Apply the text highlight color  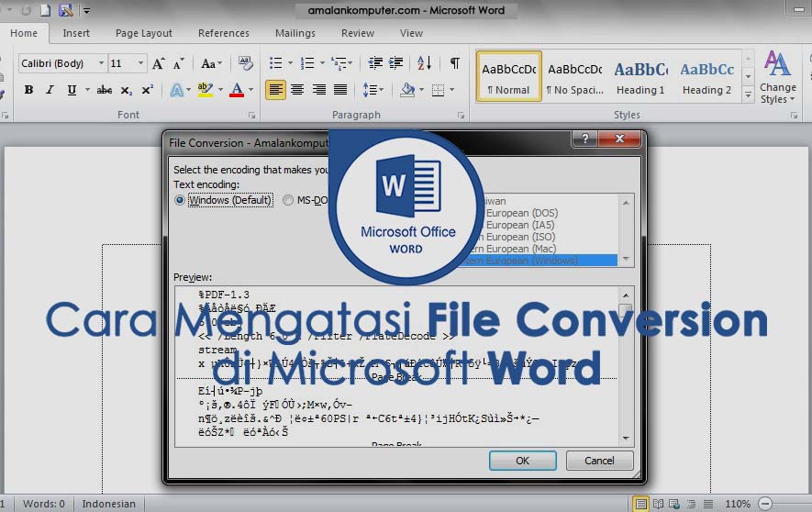click(x=206, y=90)
